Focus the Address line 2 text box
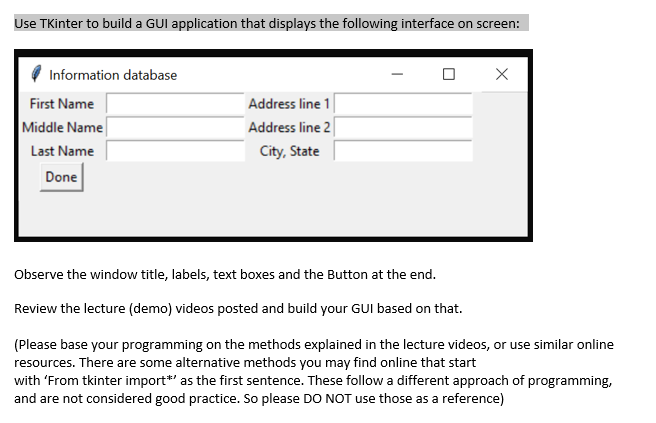 point(403,127)
